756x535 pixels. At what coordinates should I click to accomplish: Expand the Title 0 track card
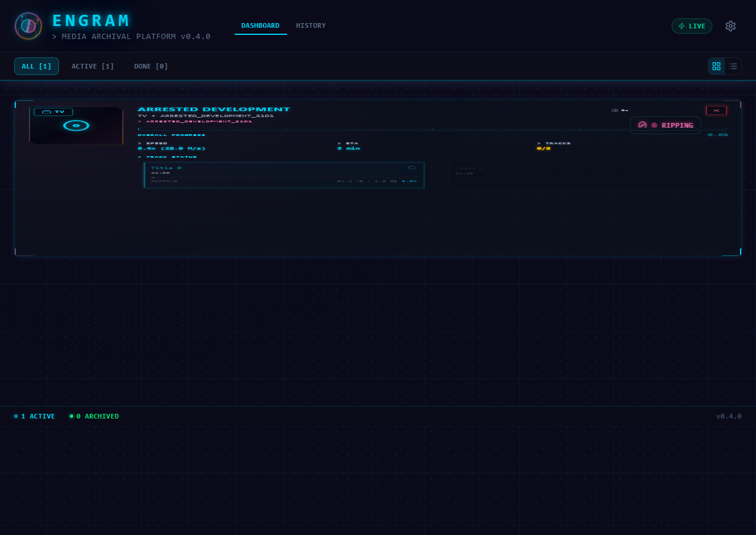click(283, 175)
